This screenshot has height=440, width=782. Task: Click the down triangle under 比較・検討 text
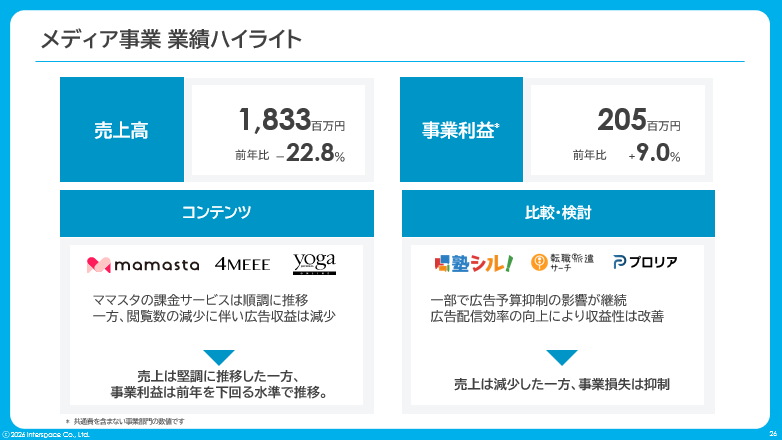(x=562, y=357)
